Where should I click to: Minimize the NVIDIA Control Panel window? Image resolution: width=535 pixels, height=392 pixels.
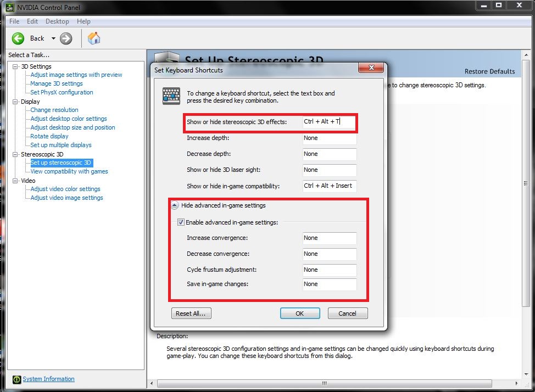click(484, 5)
